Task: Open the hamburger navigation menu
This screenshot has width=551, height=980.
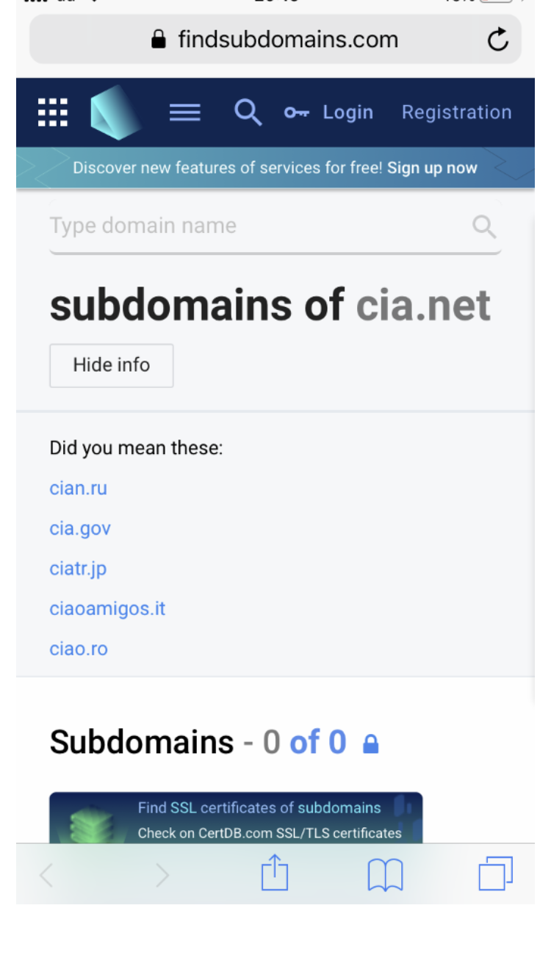Action: [184, 112]
